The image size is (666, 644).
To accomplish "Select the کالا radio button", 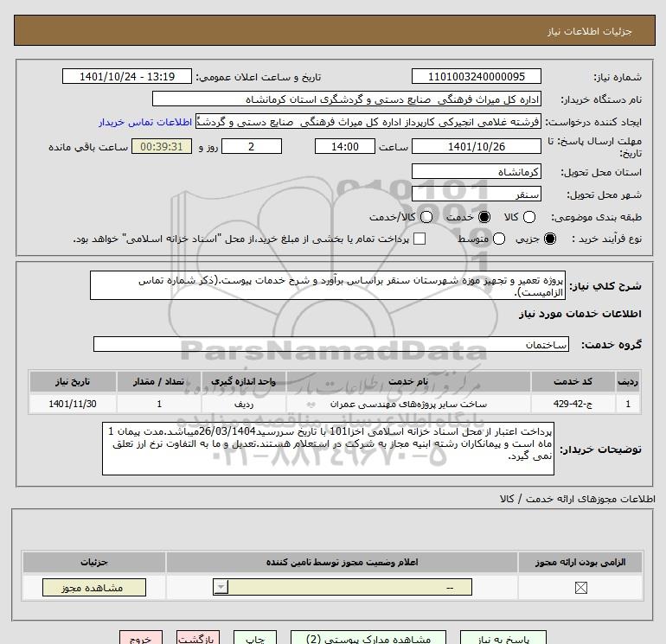I will (x=528, y=217).
